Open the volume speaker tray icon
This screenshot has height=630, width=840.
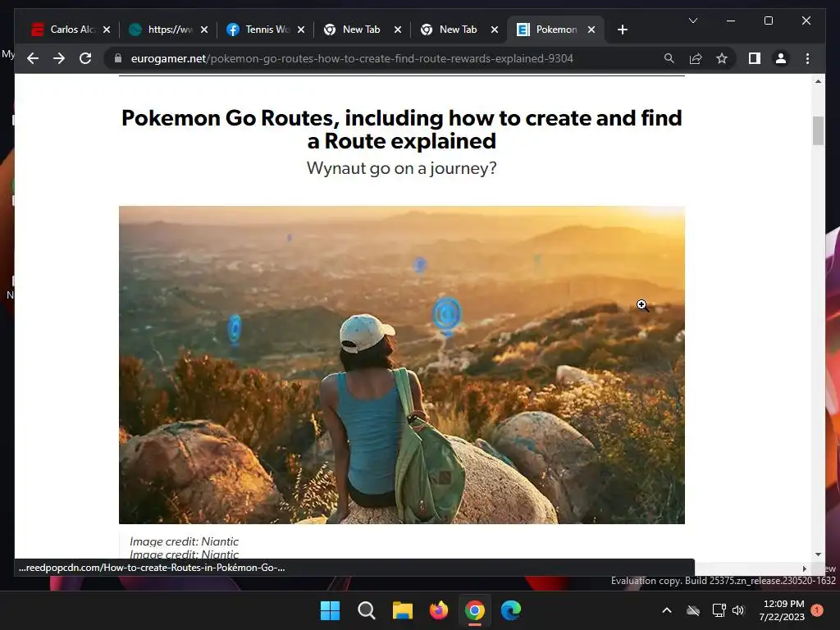[739, 610]
